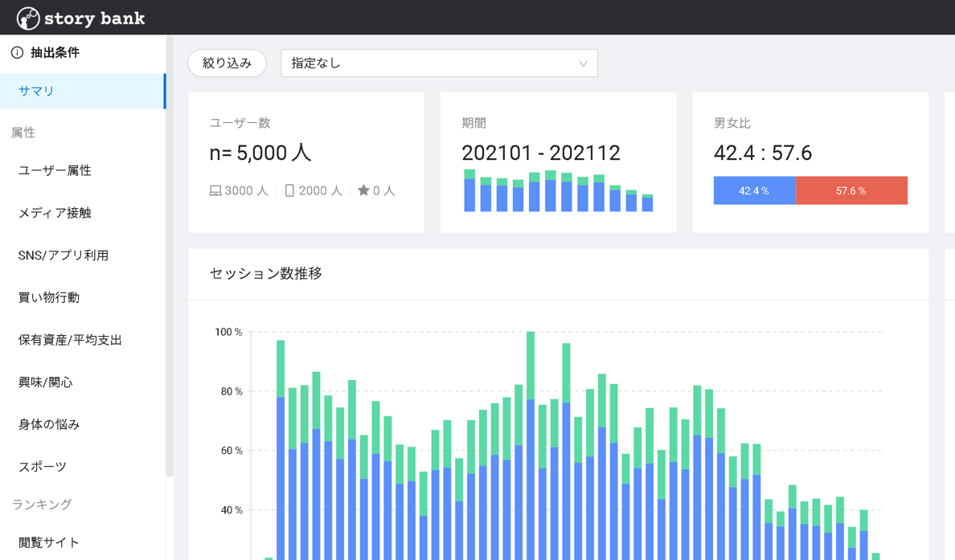
Task: Click the ランキング section label
Action: pos(42,504)
